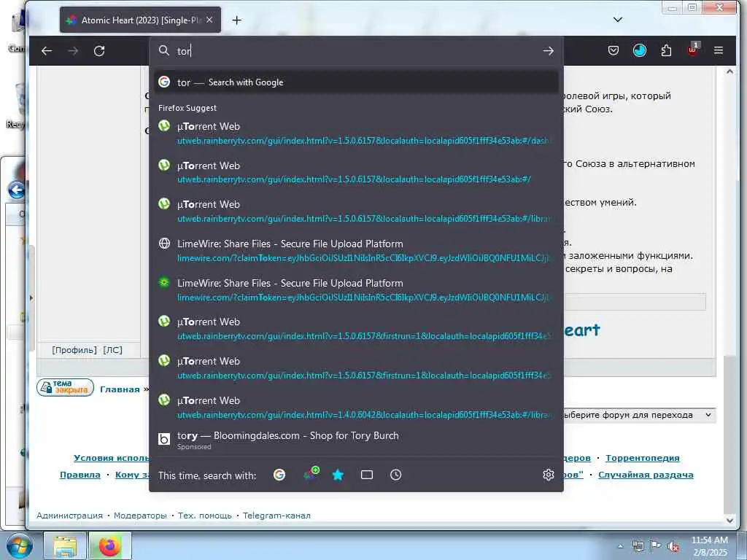This screenshot has height=560, width=747.
Task: Open the Торрентопедия link
Action: point(642,458)
